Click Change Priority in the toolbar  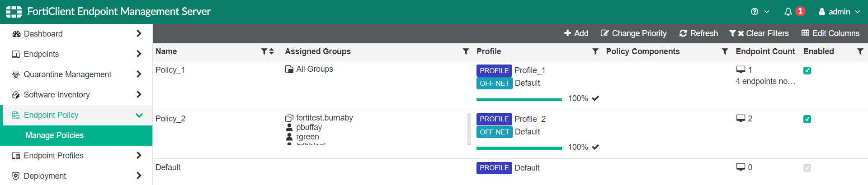(x=633, y=33)
